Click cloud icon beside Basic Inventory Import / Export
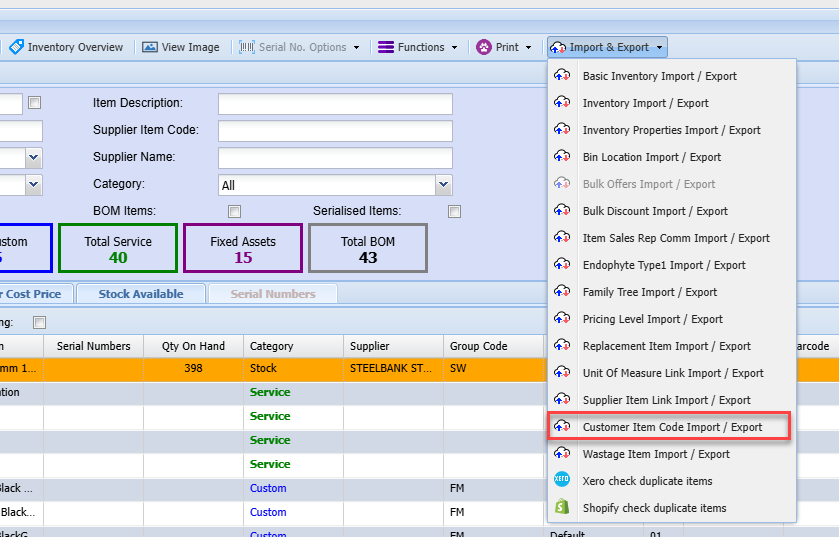The image size is (839, 537). point(562,76)
